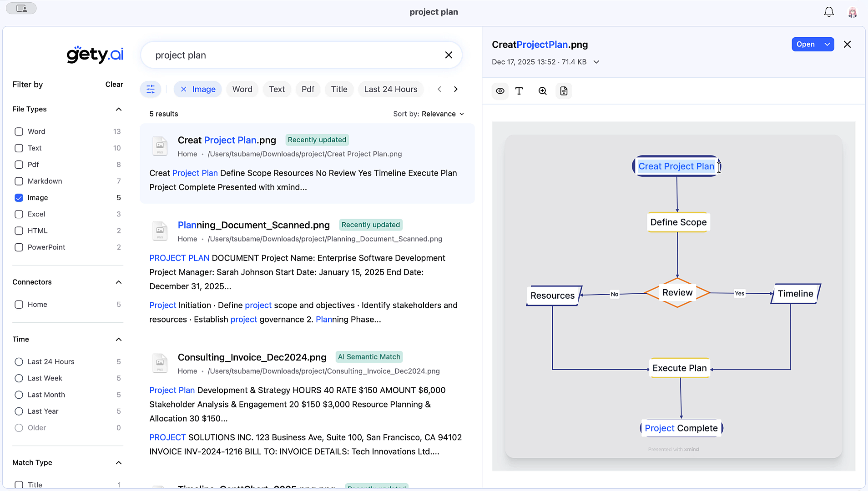Click the Clear filters link
This screenshot has width=868, height=491.
click(114, 84)
